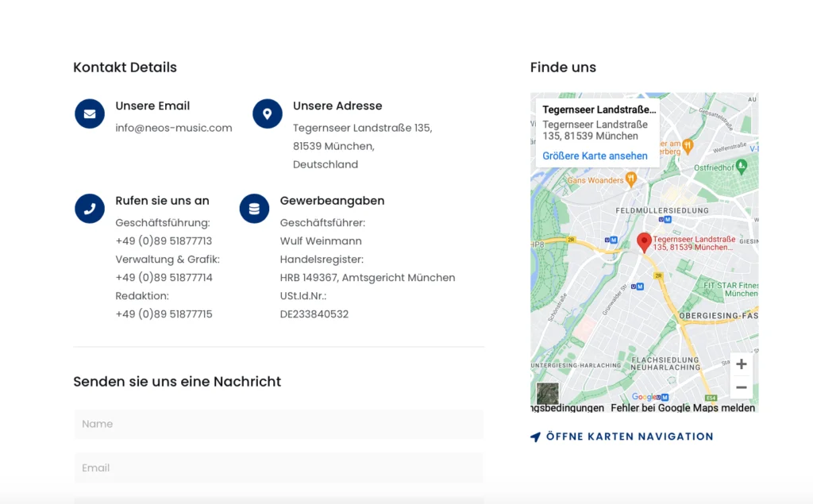The height and width of the screenshot is (504, 813).
Task: Zoom in the map with plus button
Action: pyautogui.click(x=741, y=364)
